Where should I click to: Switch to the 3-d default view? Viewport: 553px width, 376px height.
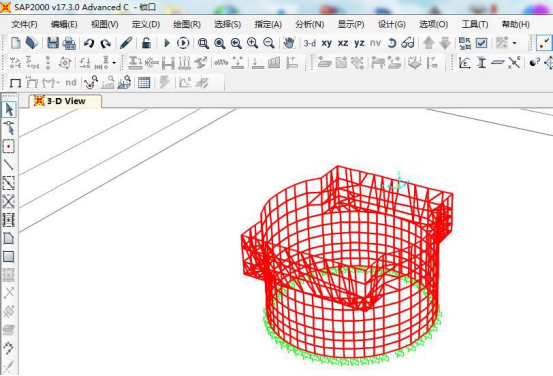click(310, 43)
